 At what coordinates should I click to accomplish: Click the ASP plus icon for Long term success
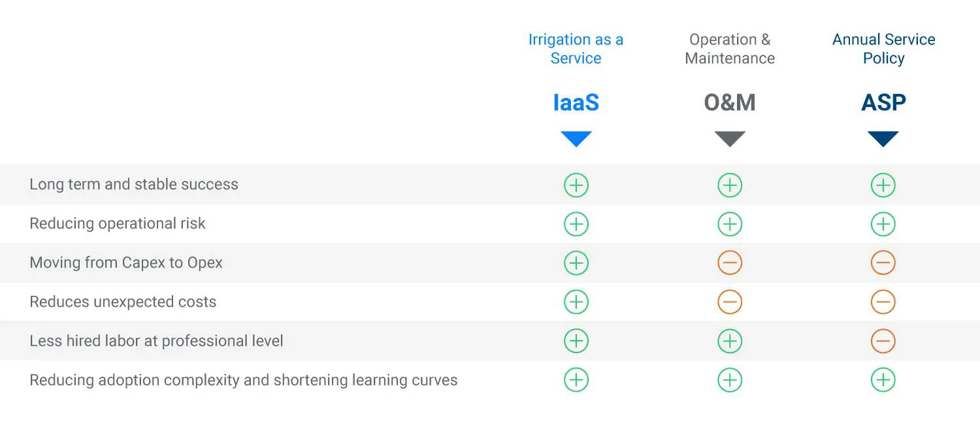(x=883, y=185)
